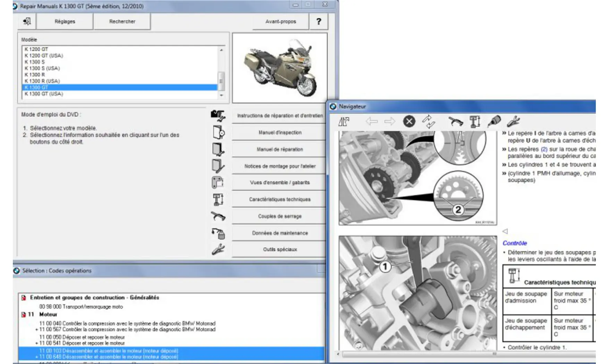The width and height of the screenshot is (609, 364).
Task: Open the Avant-propos foreword button
Action: click(x=280, y=21)
